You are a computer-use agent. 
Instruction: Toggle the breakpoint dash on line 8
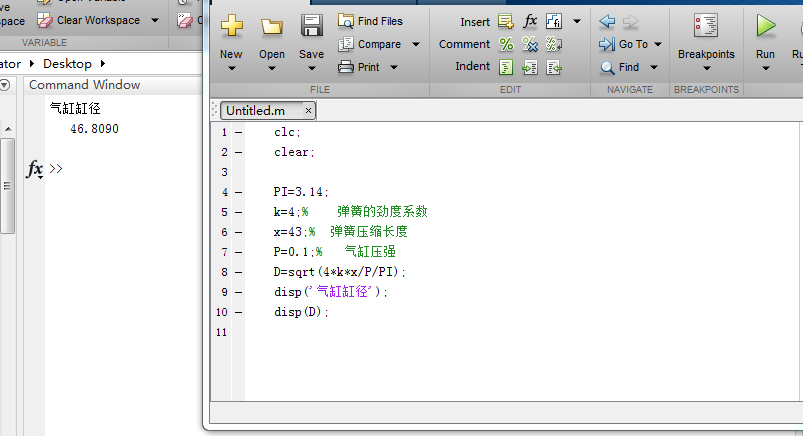[239, 272]
